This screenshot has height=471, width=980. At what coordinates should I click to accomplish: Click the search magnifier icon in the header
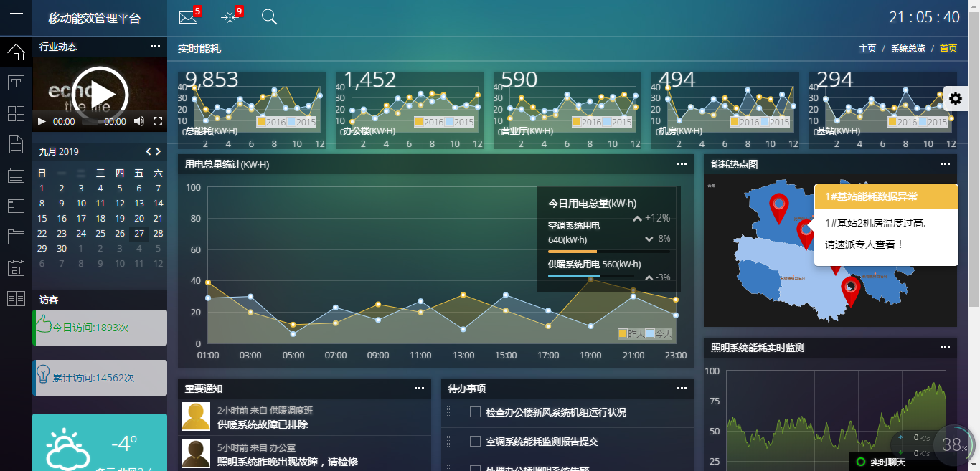[x=270, y=17]
